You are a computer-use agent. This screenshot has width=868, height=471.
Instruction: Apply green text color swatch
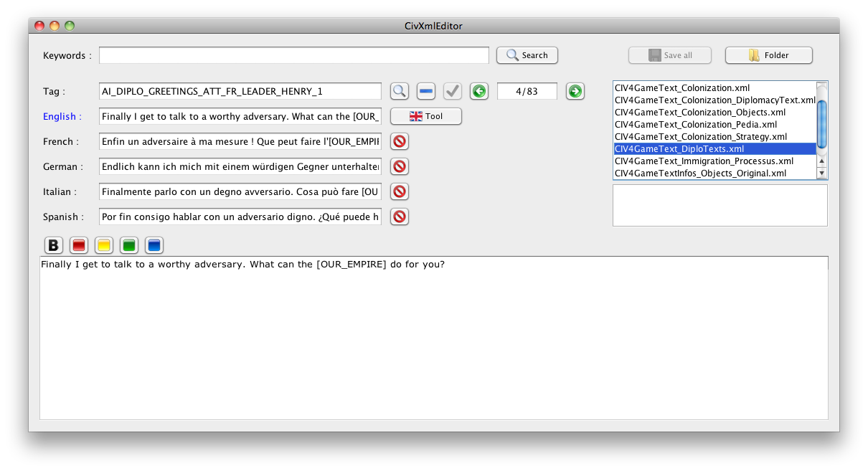tap(129, 245)
